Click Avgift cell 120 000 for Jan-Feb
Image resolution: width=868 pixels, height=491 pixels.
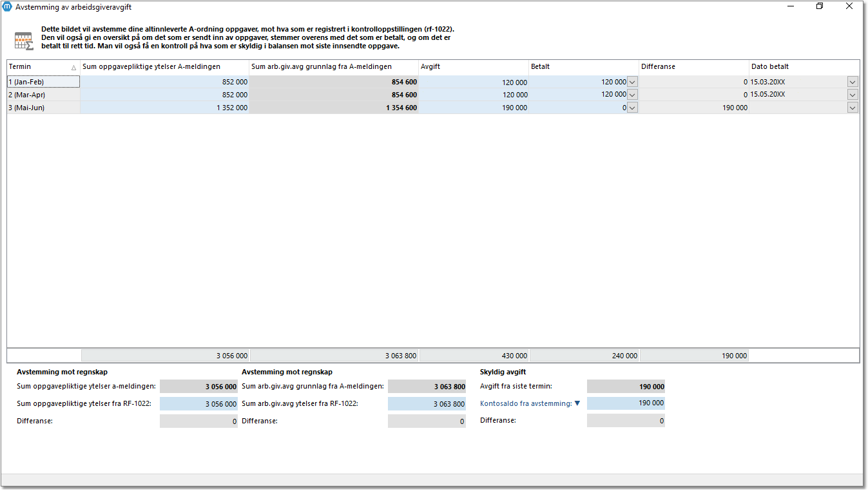[x=474, y=82]
